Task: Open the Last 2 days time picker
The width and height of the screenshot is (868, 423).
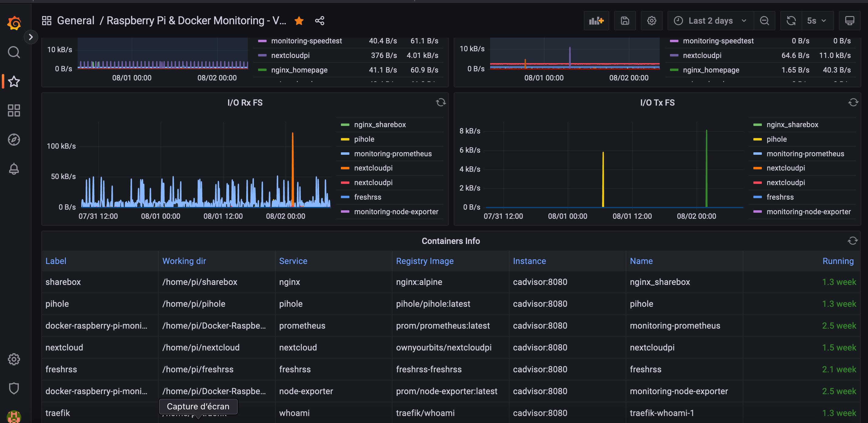Action: tap(710, 21)
